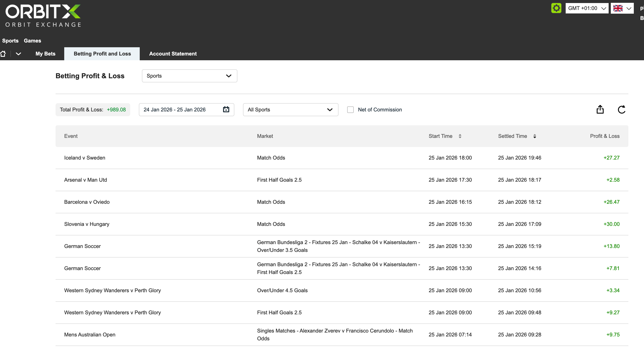Select the Betting Profit and Loss tab
This screenshot has width=644, height=349.
[x=102, y=54]
